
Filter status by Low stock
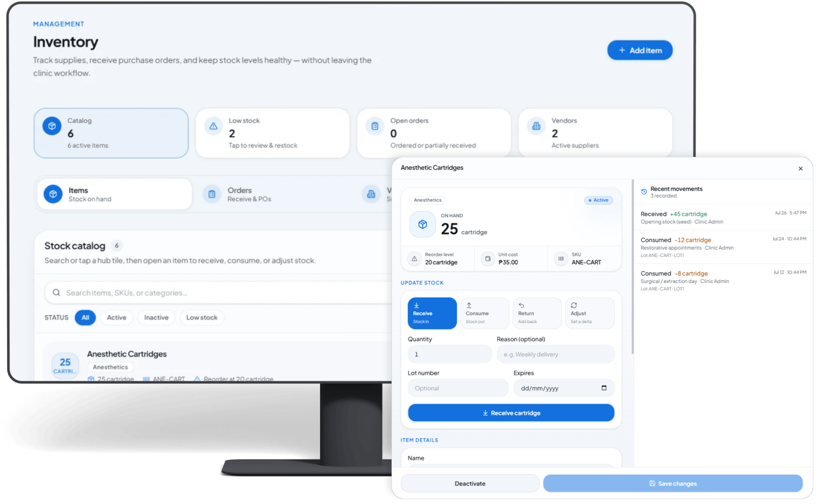201,317
